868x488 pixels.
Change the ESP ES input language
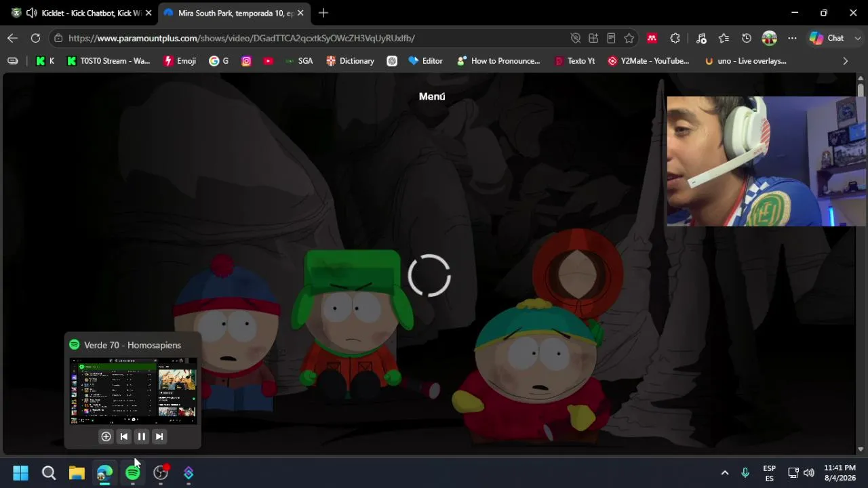[769, 472]
